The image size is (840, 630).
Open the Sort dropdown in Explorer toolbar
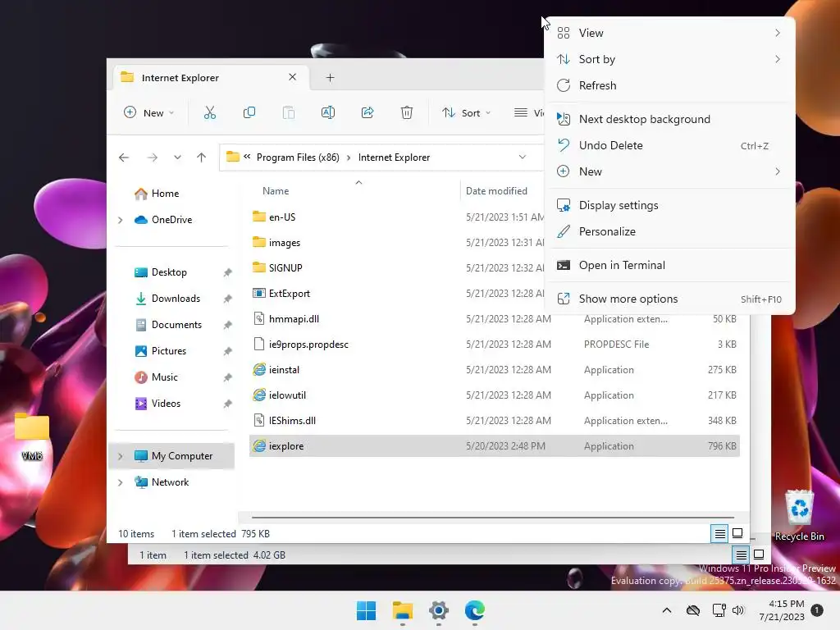click(466, 112)
